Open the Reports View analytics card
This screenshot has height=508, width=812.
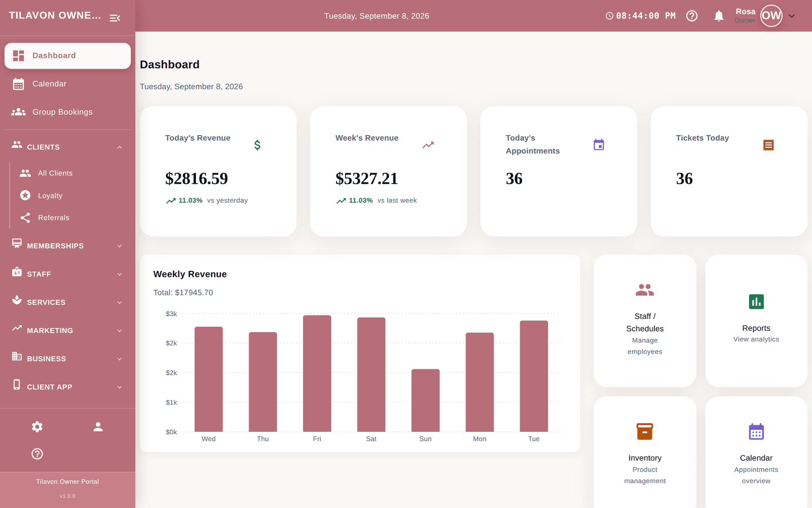(756, 321)
